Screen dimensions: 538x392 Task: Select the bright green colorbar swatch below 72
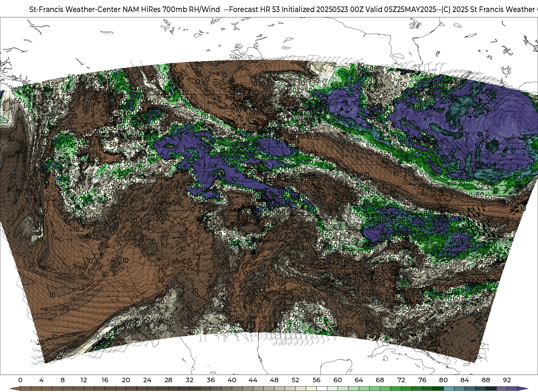pyautogui.click(x=396, y=389)
